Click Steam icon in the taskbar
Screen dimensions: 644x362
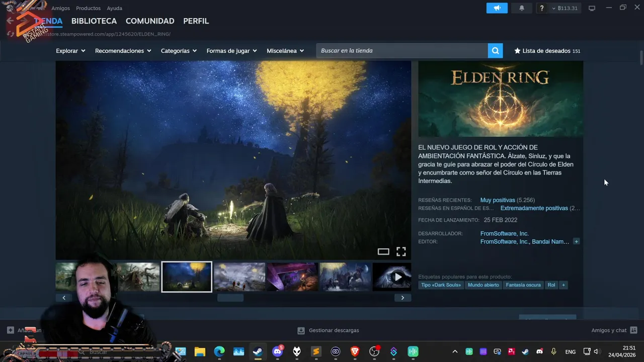pos(258,352)
